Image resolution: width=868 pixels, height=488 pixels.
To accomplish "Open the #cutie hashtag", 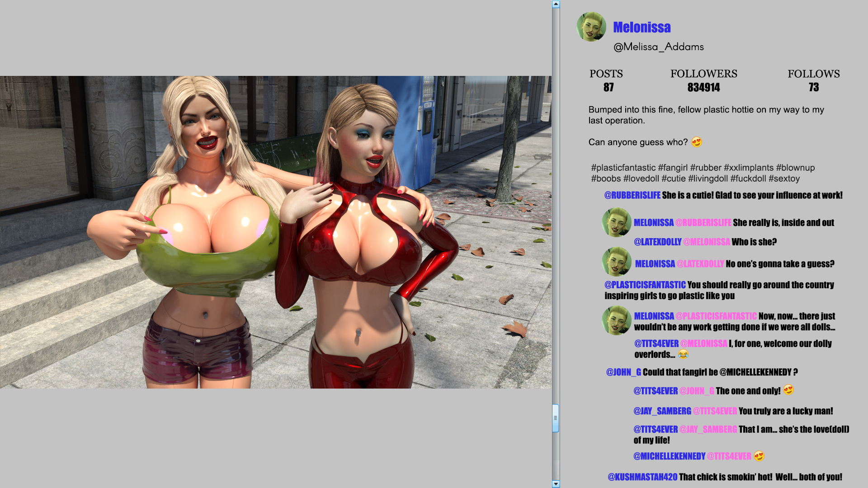I will click(674, 178).
